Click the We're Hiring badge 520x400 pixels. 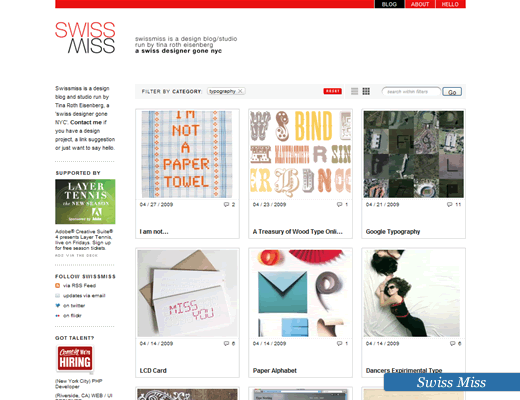[x=75, y=358]
